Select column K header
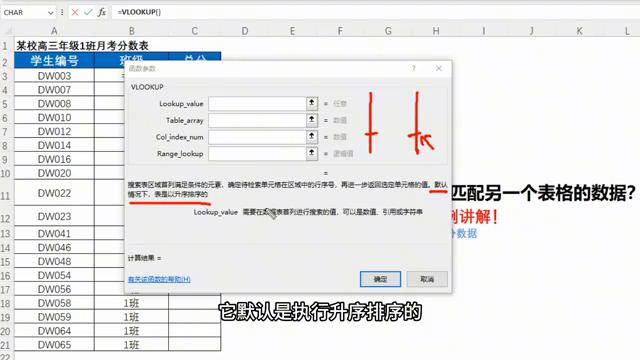 [x=579, y=31]
